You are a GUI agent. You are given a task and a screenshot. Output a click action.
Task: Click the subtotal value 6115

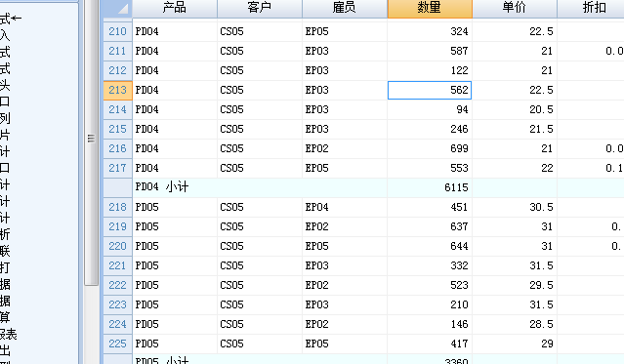pos(430,187)
